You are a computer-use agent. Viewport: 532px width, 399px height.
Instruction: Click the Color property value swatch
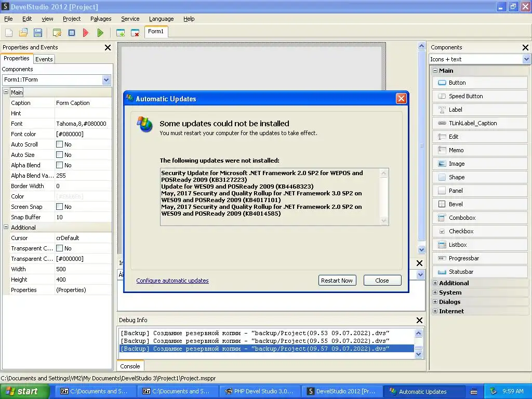(83, 196)
